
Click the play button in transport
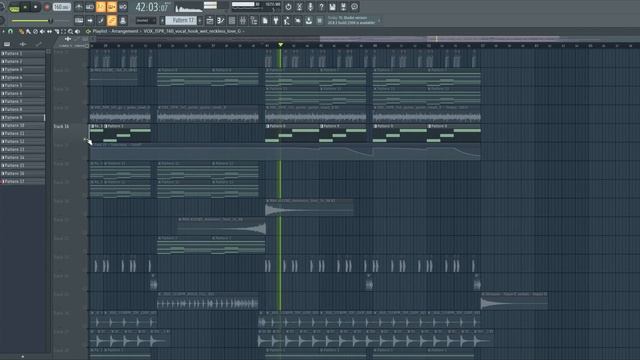(25, 7)
